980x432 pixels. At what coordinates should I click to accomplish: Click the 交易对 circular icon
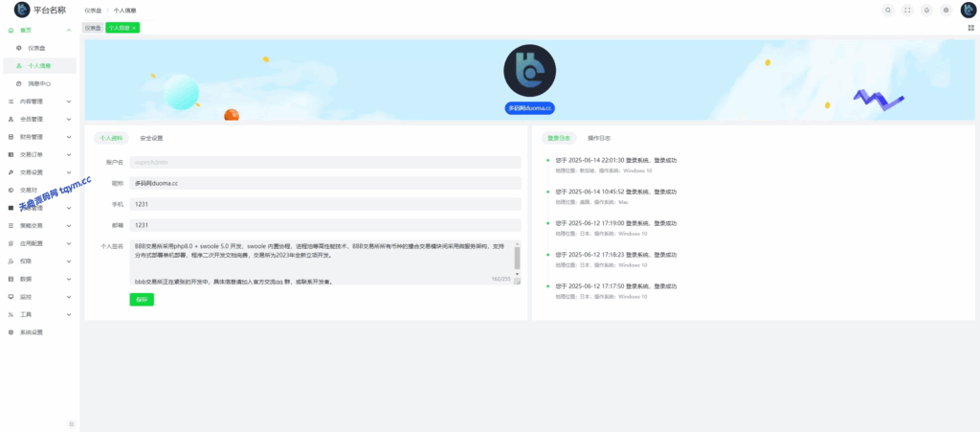[11, 190]
